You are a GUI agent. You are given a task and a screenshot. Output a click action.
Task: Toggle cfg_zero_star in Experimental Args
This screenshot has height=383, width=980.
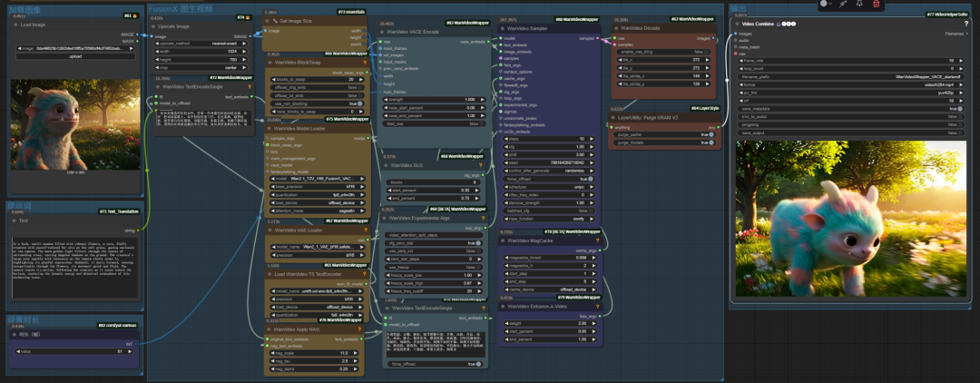(x=434, y=242)
